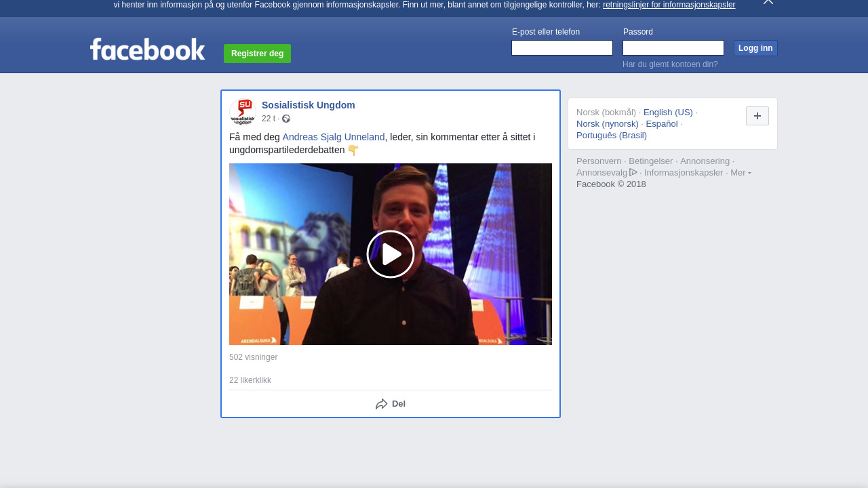Open Personvern footer link
This screenshot has width=868, height=488.
click(x=599, y=161)
